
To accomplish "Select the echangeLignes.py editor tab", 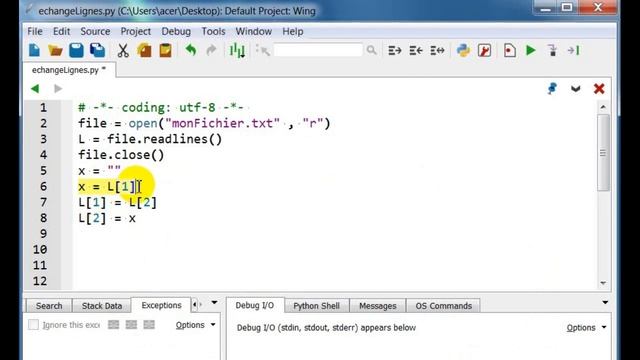I will [69, 70].
